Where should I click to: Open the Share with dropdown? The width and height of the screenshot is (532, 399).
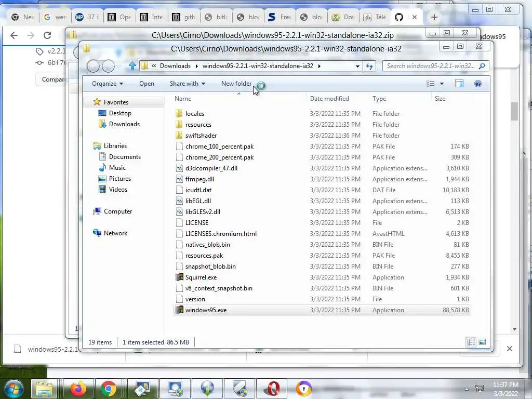tap(187, 84)
